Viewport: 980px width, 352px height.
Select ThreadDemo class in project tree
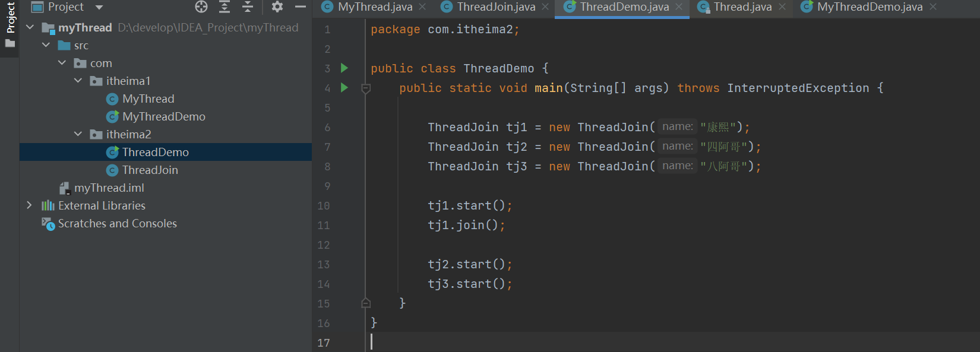pyautogui.click(x=156, y=152)
